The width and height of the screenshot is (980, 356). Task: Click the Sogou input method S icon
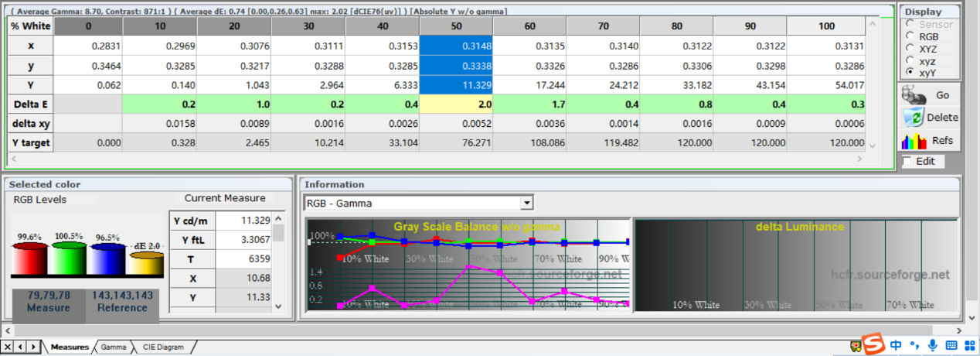[x=874, y=344]
